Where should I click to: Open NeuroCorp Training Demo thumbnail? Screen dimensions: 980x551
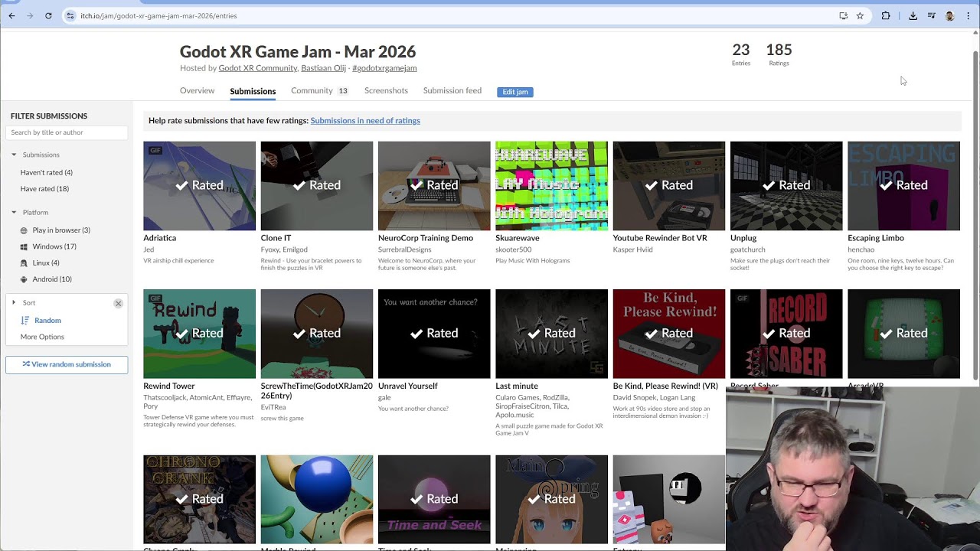[434, 186]
